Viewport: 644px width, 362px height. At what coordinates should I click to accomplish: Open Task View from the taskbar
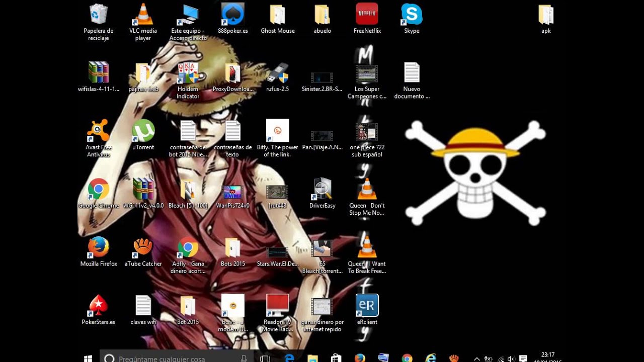coord(265,358)
